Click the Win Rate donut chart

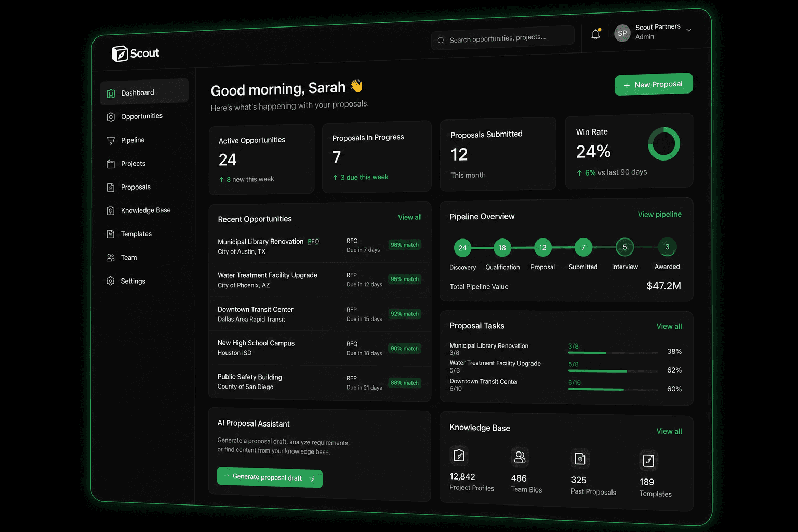[x=663, y=143]
